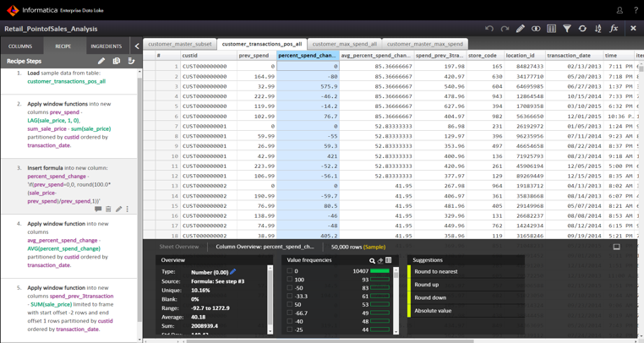
Task: Click the sort A-Z icon
Action: (x=598, y=29)
